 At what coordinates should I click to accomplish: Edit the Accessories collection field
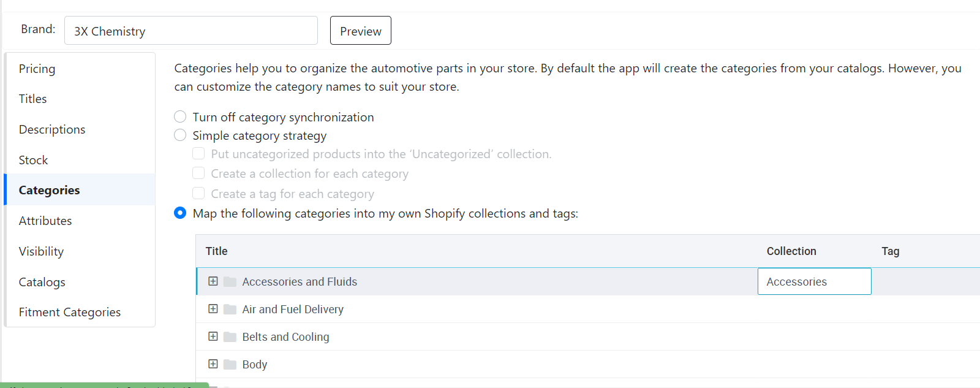pyautogui.click(x=814, y=281)
